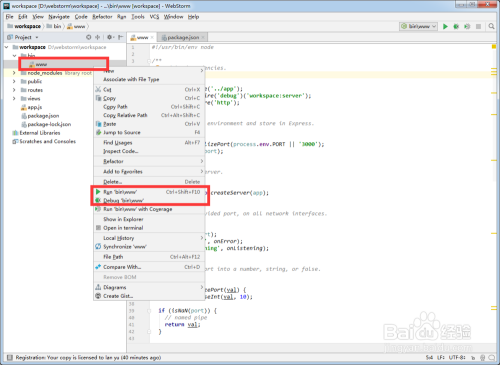Screen dimensions: 500x365
Task: Click the workspace breadcrumb in navigation bar
Action: [24, 26]
